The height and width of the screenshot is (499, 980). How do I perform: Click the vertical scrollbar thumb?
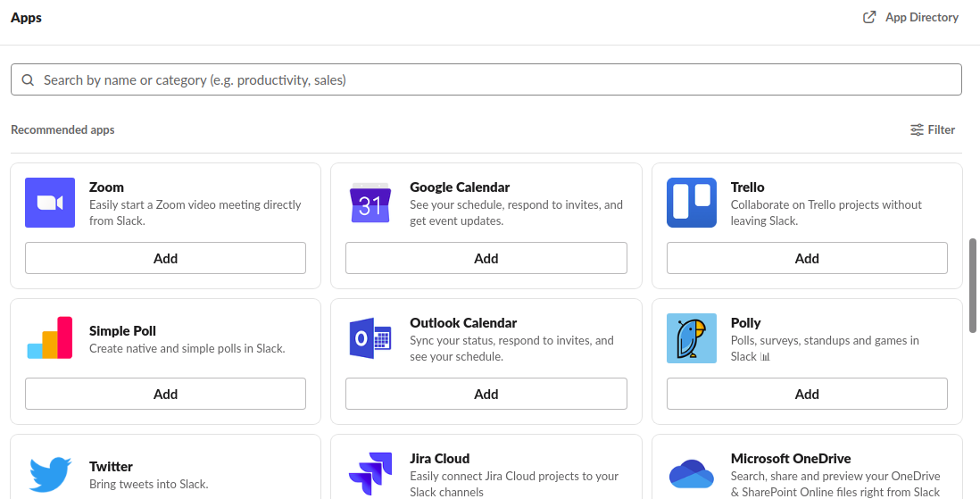point(973,285)
